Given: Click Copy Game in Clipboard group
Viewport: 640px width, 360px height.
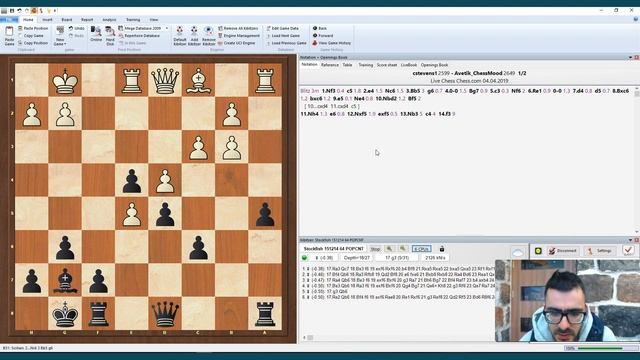Looking at the screenshot, I should [x=33, y=36].
